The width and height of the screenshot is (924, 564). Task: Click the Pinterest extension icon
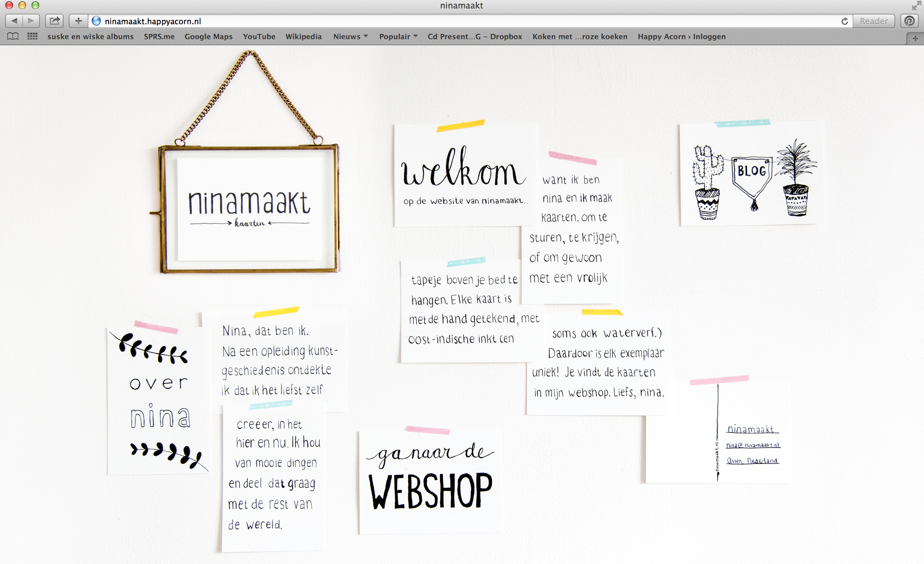pyautogui.click(x=909, y=21)
